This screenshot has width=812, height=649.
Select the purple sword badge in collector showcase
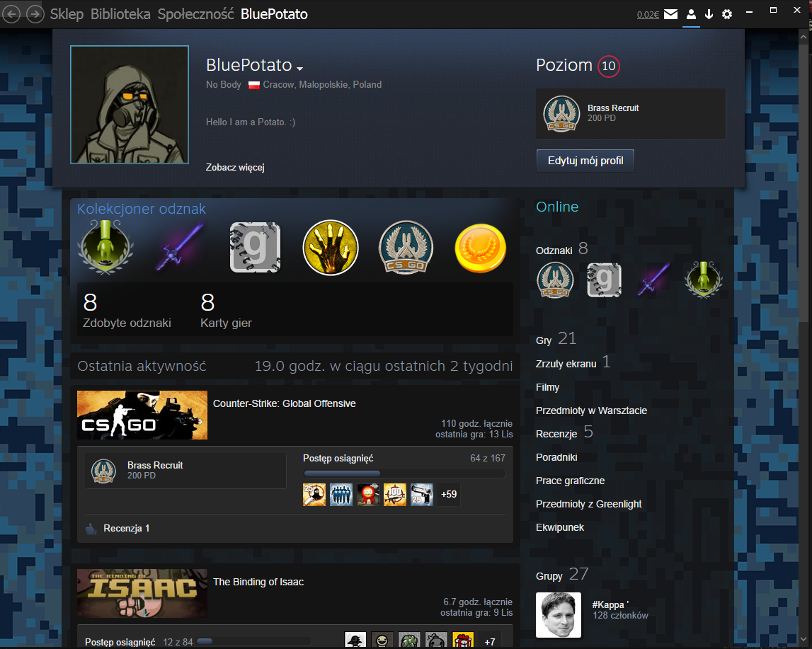[x=181, y=247]
